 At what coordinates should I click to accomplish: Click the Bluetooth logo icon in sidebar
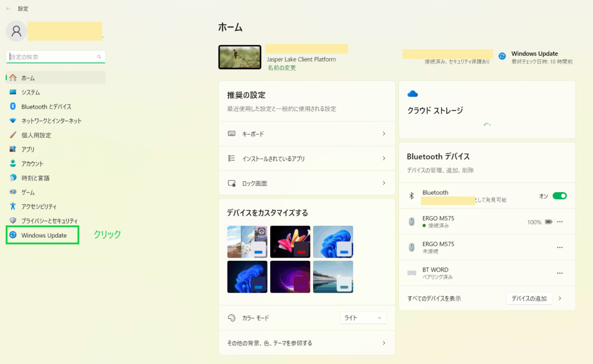pos(13,106)
